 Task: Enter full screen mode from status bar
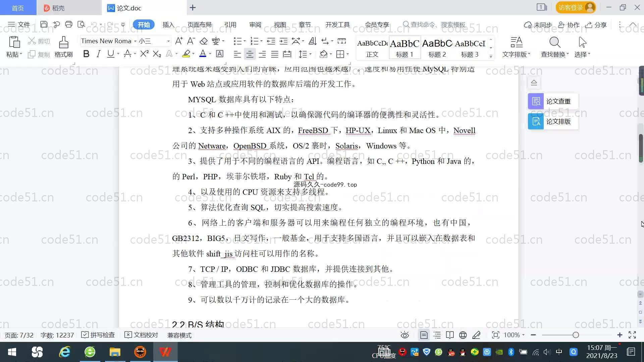pyautogui.click(x=632, y=335)
